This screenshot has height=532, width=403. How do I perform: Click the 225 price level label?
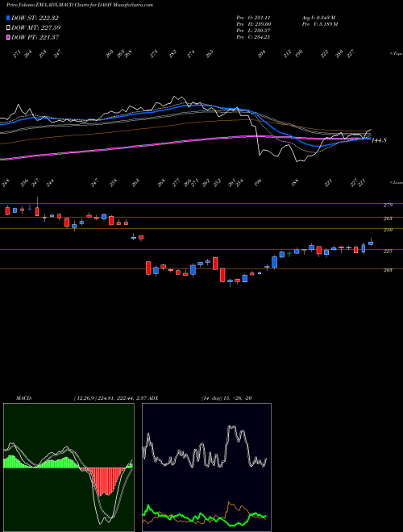point(388,251)
